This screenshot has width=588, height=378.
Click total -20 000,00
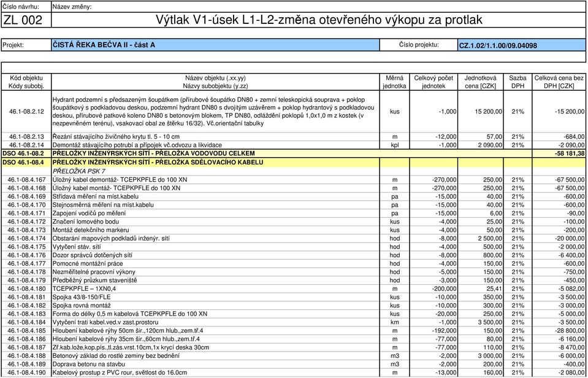click(x=570, y=238)
